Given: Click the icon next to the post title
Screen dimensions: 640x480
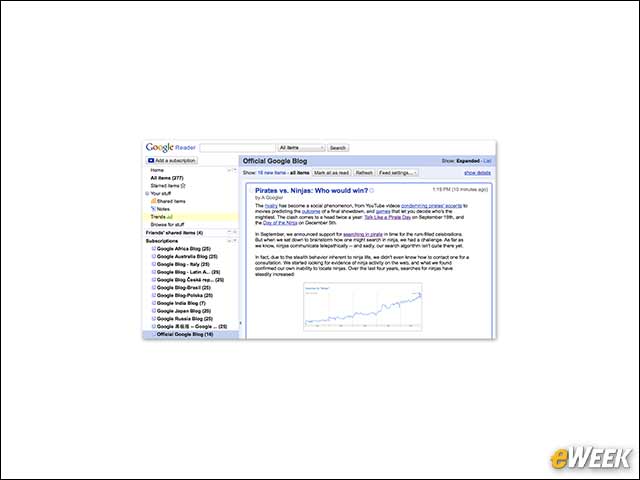Looking at the screenshot, I should (372, 191).
